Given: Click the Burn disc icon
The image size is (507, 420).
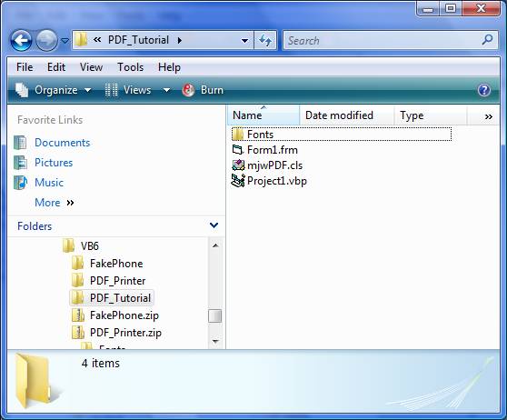Looking at the screenshot, I should click(188, 90).
